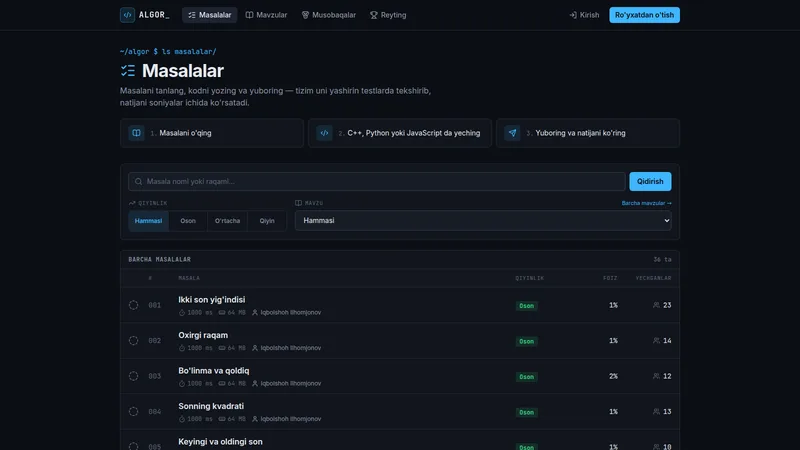Open the problem Bo'linma va qoldiq
Screen dimensions: 800x450
pyautogui.click(x=214, y=370)
